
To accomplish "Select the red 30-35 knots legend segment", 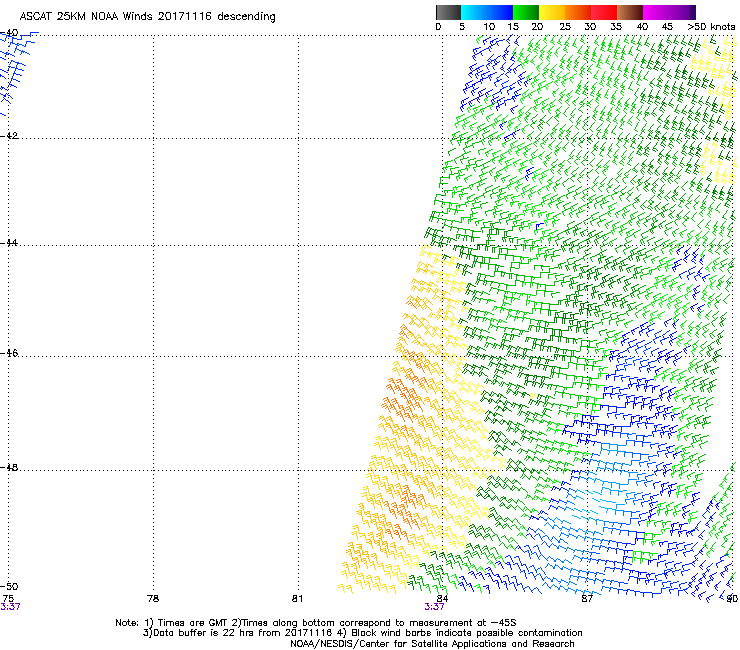I will point(604,12).
